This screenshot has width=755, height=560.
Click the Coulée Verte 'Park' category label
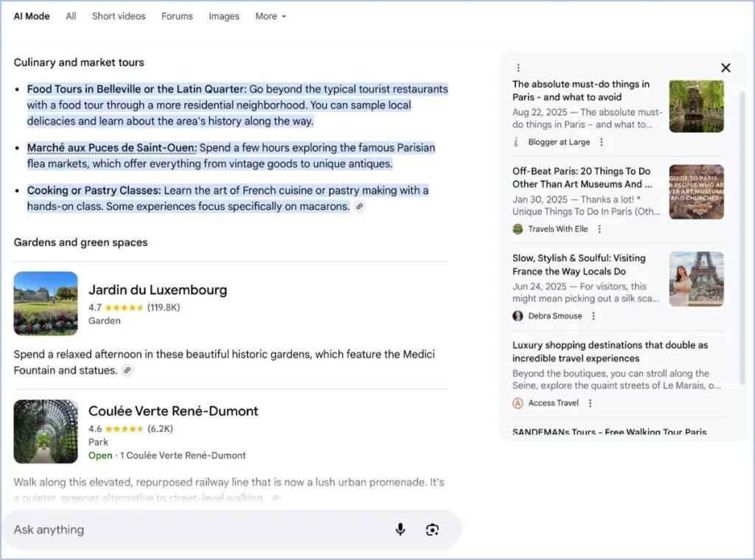98,442
